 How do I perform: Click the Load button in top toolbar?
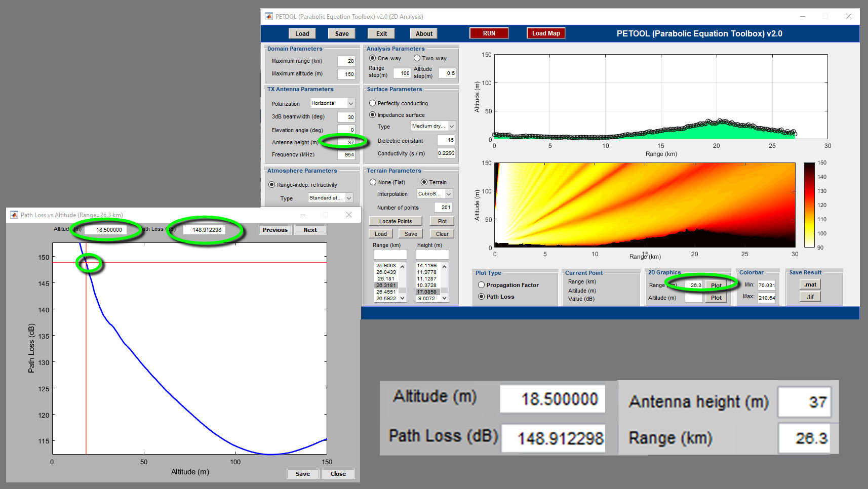[302, 34]
